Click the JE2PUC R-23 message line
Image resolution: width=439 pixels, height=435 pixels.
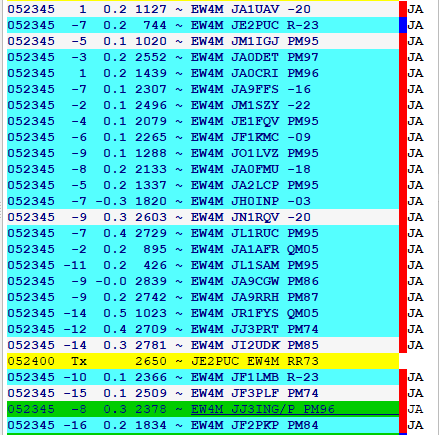pyautogui.click(x=203, y=25)
